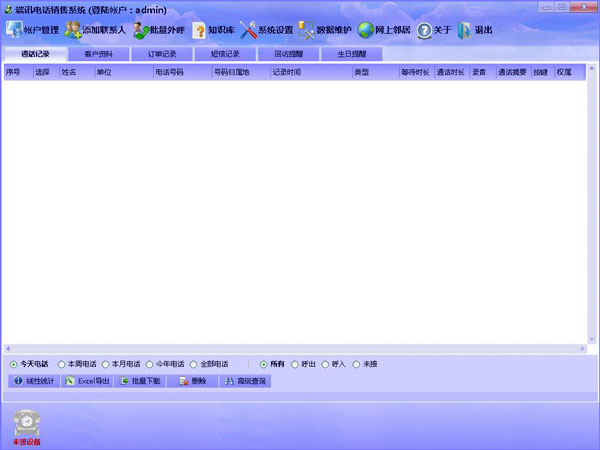The height and width of the screenshot is (450, 600).
Task: Click the 添加联系人 add contact icon
Action: pos(73,30)
